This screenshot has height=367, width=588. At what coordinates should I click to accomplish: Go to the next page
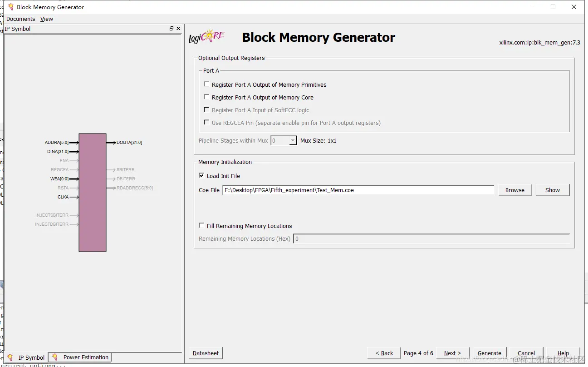[453, 353]
